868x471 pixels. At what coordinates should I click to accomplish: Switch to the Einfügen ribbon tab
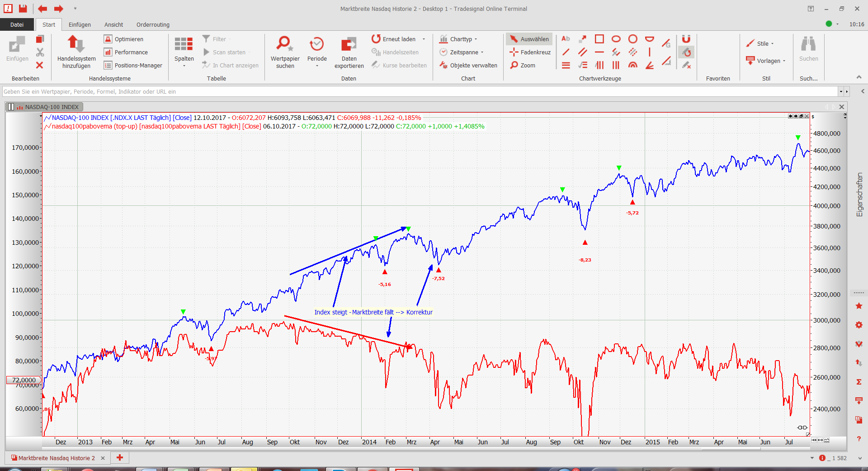[80, 25]
